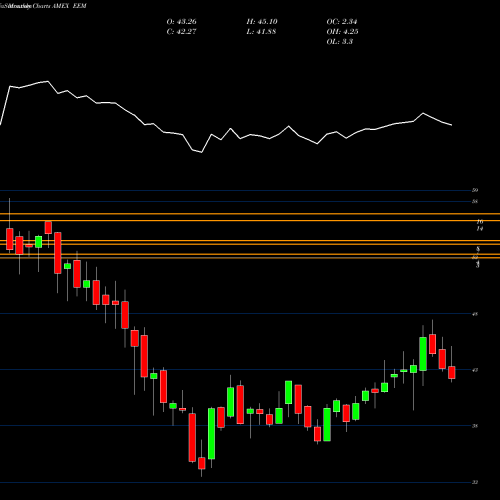Click the '38' price axis label
The height and width of the screenshot is (500, 500).
tap(475, 426)
